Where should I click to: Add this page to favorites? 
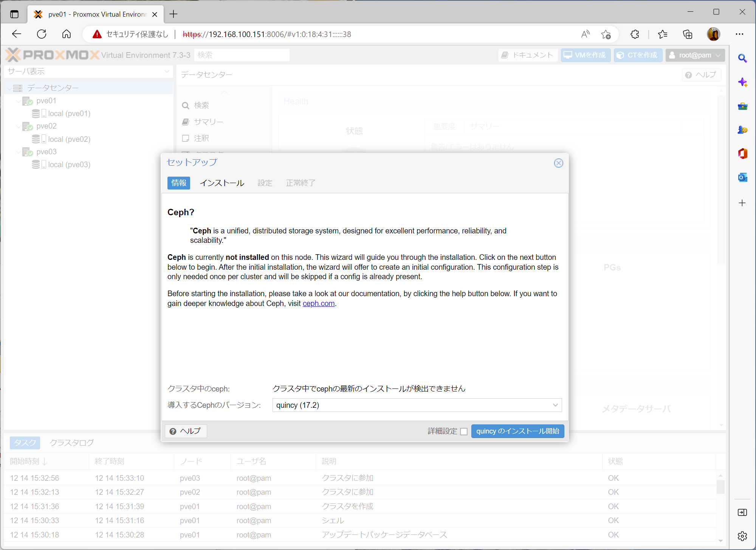point(606,34)
